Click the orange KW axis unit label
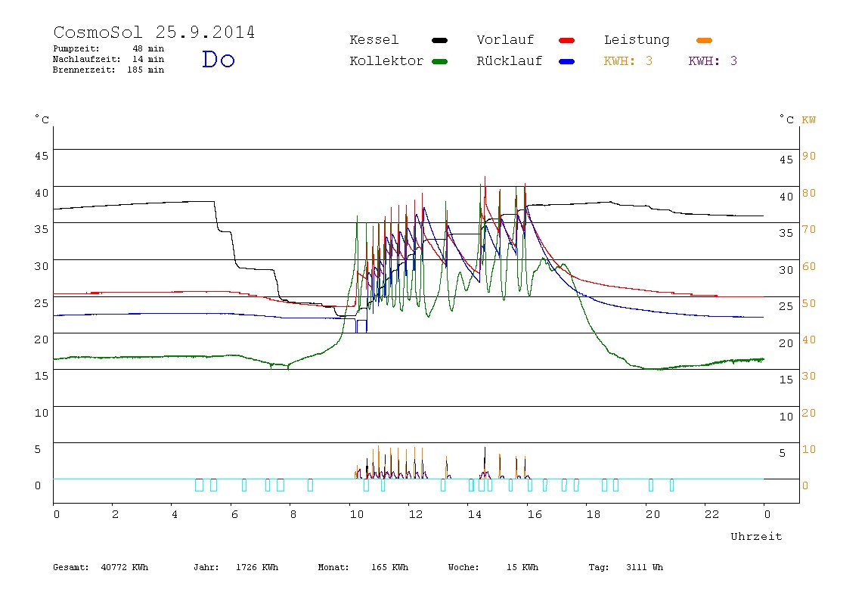 coord(809,120)
